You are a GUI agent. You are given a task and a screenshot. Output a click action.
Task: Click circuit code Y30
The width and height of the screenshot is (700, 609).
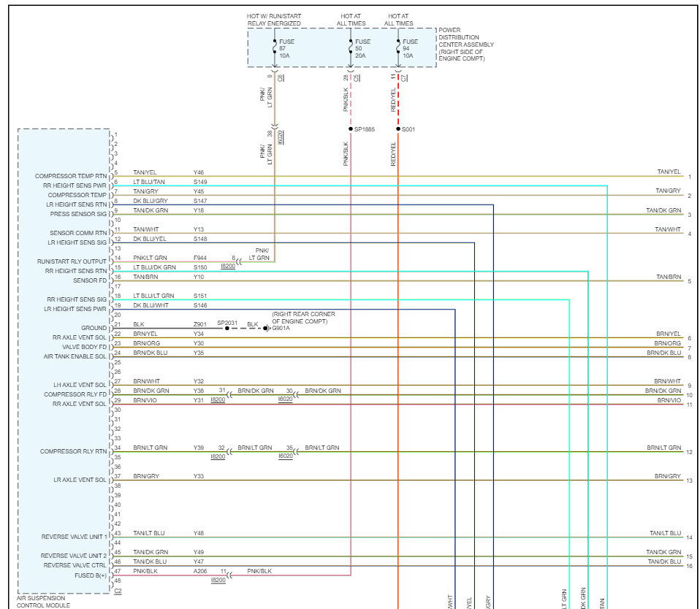(199, 343)
